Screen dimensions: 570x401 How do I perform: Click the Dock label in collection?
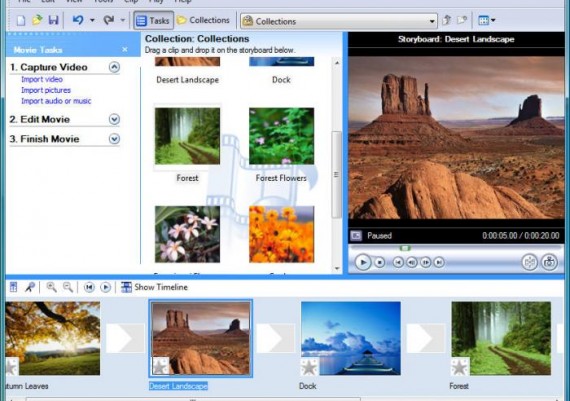(x=281, y=80)
